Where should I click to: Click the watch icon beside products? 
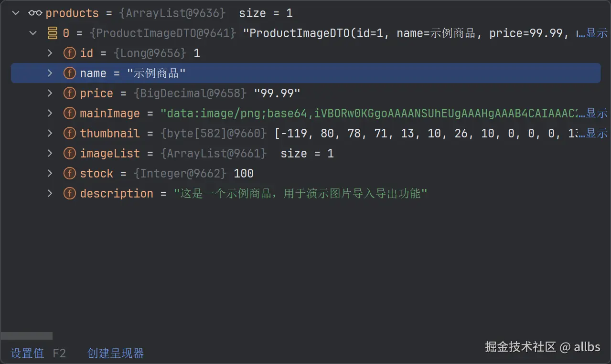[x=34, y=13]
